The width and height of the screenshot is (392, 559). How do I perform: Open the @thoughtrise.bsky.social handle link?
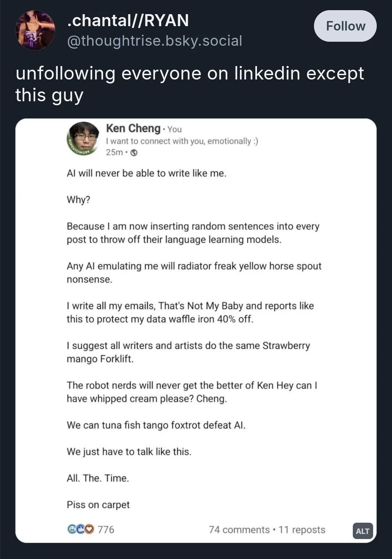[x=155, y=41]
